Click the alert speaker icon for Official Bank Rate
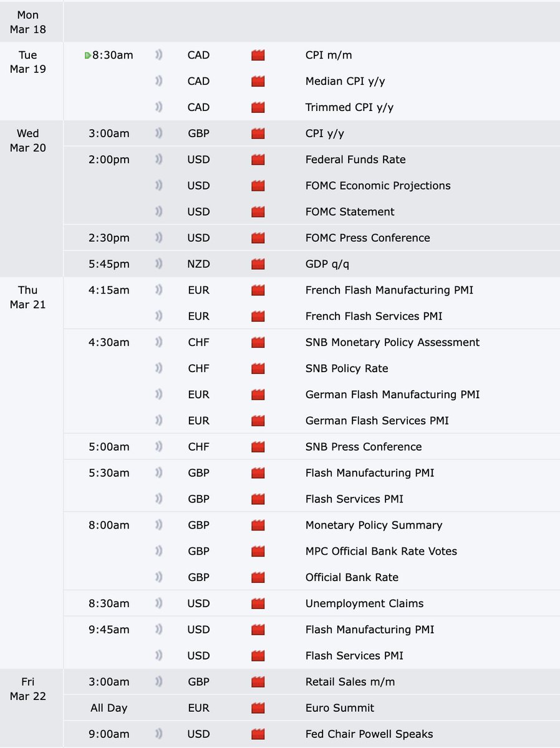The width and height of the screenshot is (560, 748). (159, 577)
